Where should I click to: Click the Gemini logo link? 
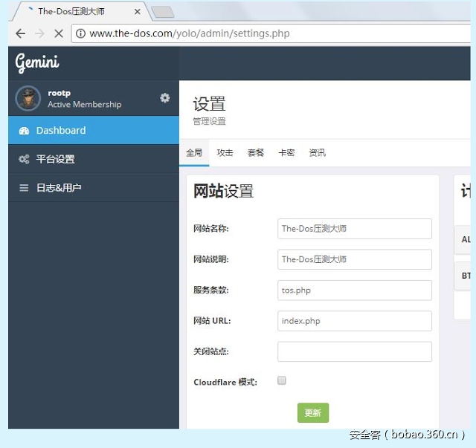coord(37,63)
